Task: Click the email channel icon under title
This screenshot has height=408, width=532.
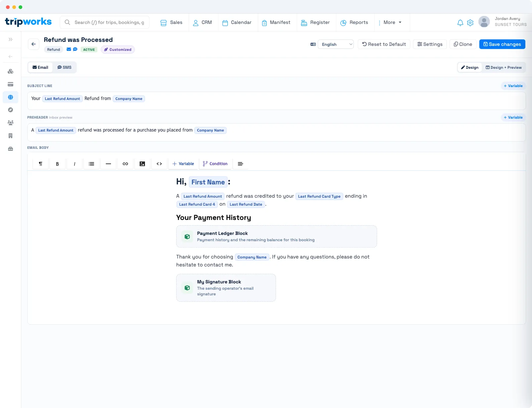Action: [69, 50]
